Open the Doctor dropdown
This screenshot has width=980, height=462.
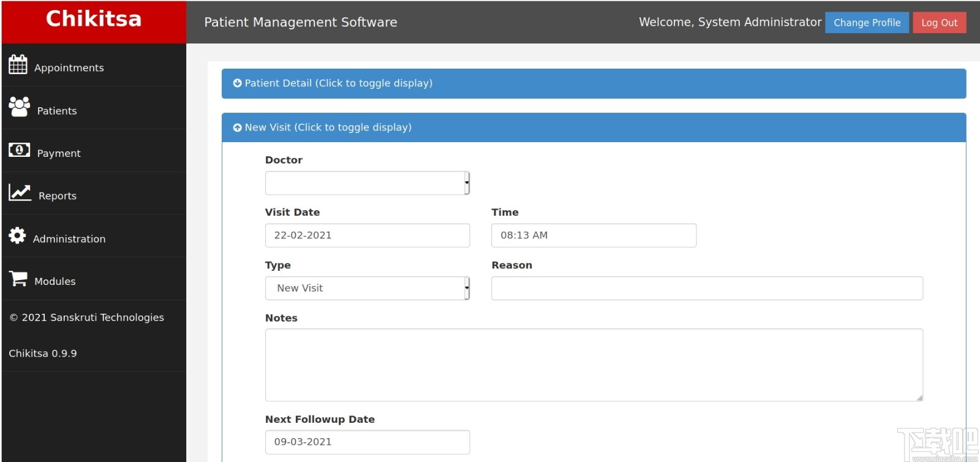(x=367, y=183)
